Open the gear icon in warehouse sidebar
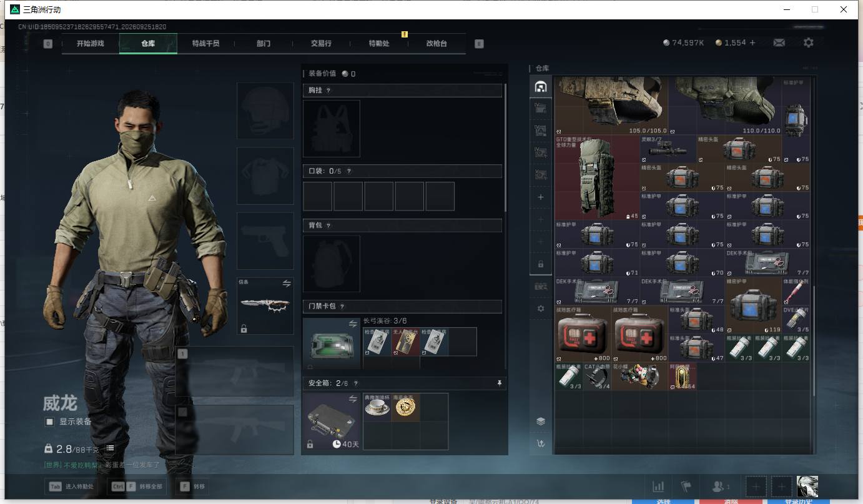 click(541, 309)
